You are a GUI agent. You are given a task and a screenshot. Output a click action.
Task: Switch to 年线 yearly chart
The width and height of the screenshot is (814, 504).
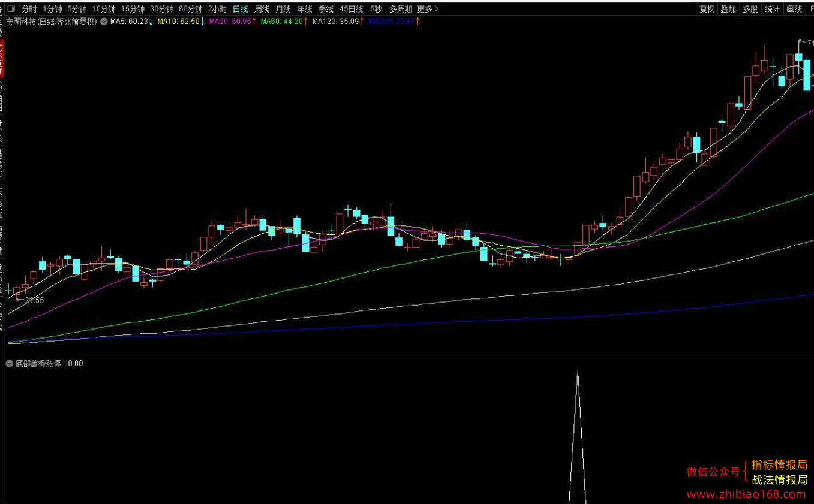(305, 9)
